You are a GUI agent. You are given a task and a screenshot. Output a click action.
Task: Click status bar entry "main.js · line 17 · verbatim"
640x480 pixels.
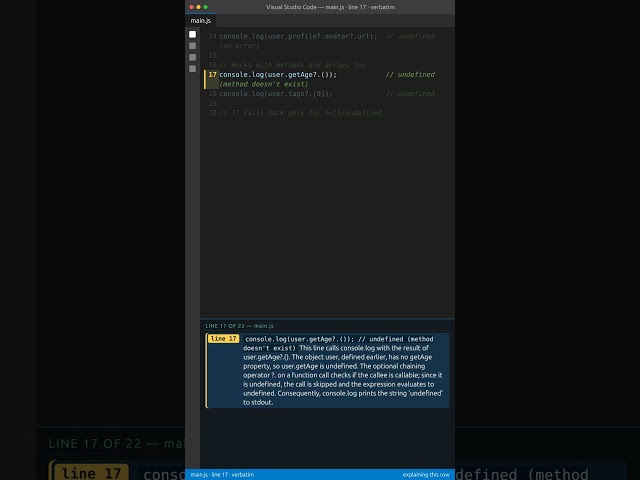tap(222, 475)
